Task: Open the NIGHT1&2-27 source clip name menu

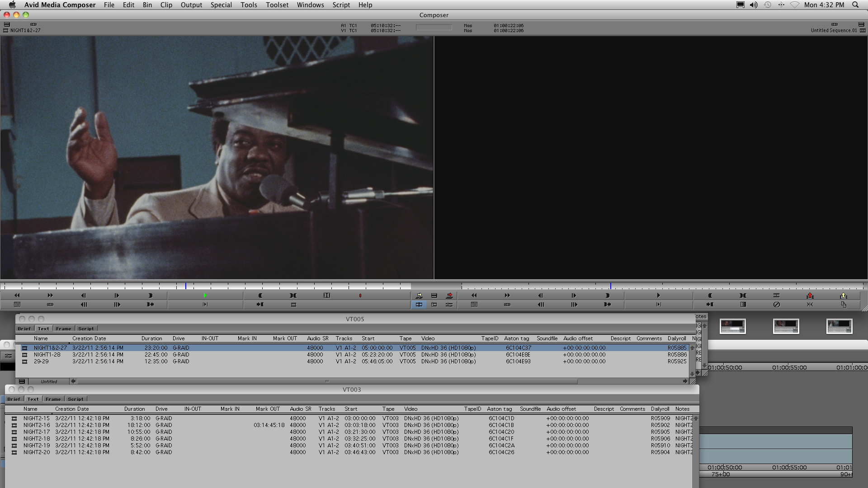Action: [x=25, y=30]
